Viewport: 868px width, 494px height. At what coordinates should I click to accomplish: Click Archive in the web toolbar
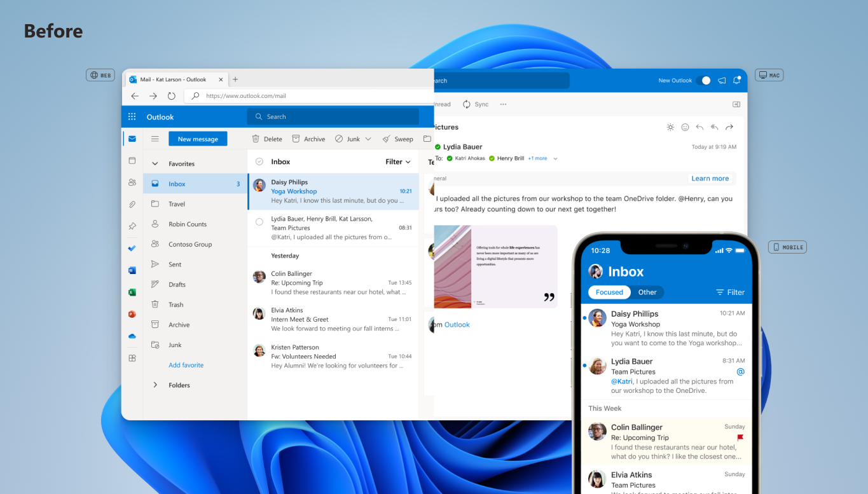click(x=308, y=139)
